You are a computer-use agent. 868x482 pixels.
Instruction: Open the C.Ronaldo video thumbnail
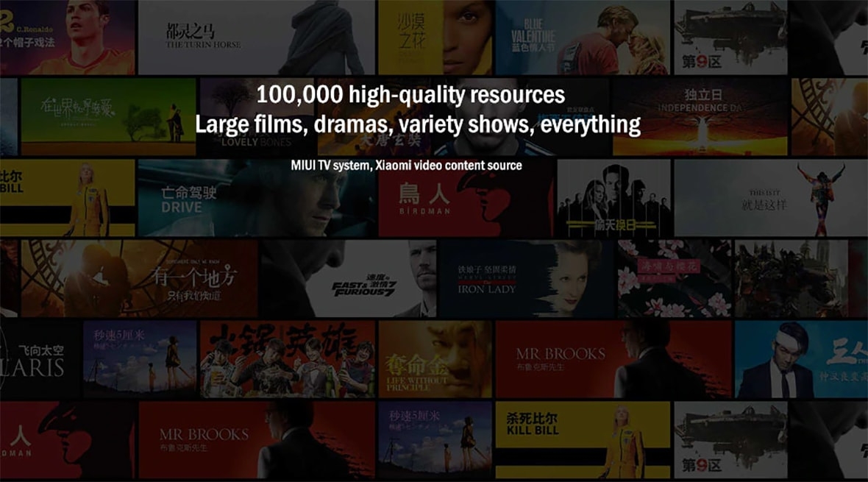point(67,37)
